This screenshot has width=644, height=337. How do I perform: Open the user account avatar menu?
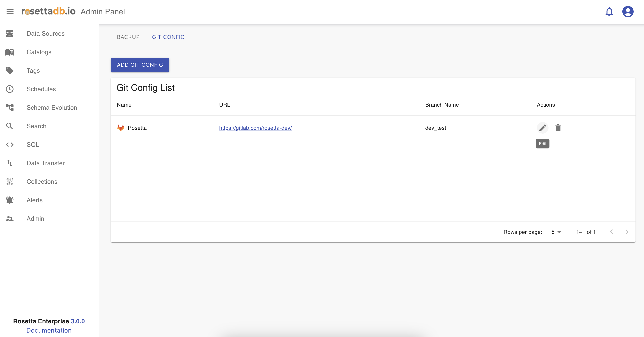(627, 12)
